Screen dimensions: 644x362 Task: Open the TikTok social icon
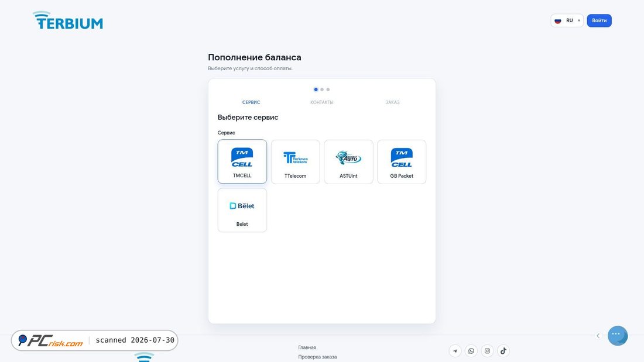tap(503, 351)
